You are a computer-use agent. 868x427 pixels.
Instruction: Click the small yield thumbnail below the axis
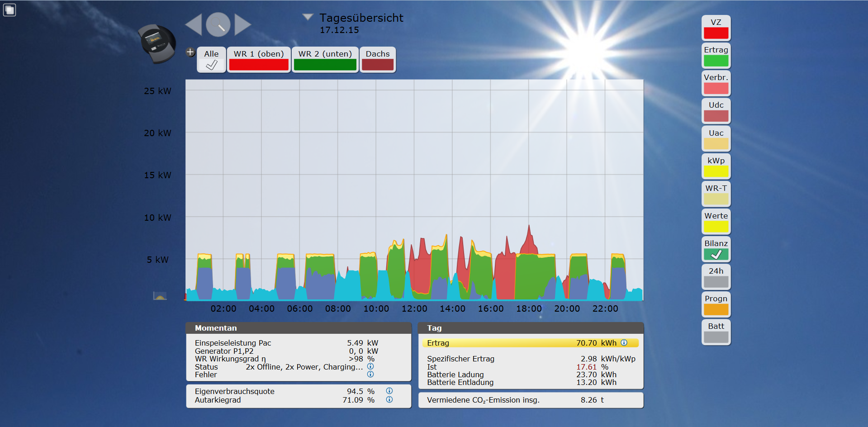(160, 296)
